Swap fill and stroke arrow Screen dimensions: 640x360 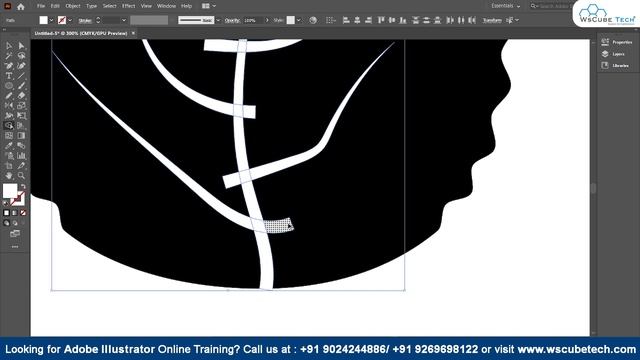23,186
